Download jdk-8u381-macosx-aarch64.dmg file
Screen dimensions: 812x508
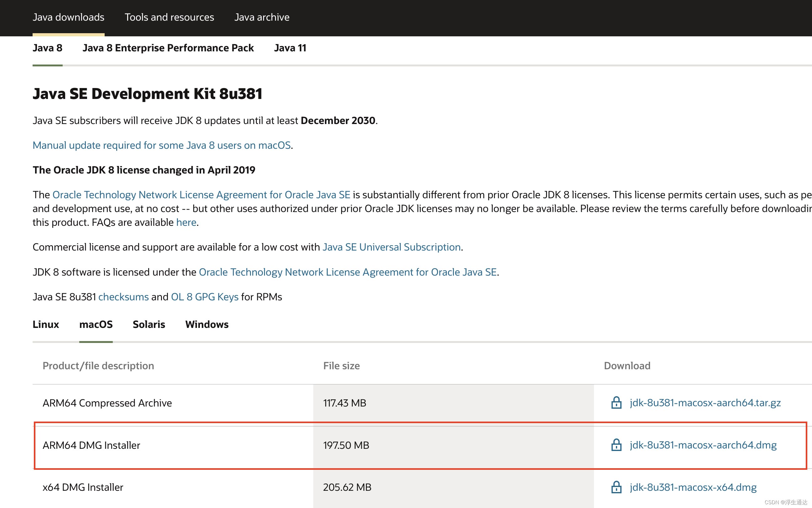click(x=703, y=445)
